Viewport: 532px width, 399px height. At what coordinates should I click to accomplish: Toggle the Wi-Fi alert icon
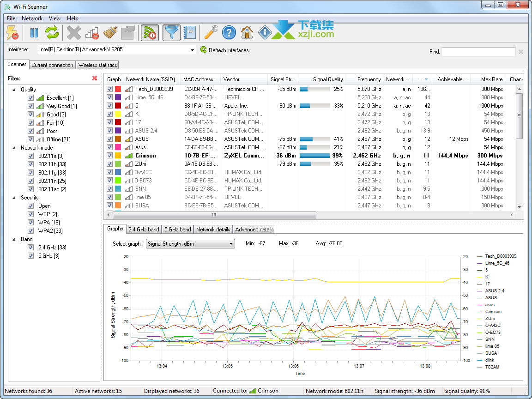[x=150, y=33]
